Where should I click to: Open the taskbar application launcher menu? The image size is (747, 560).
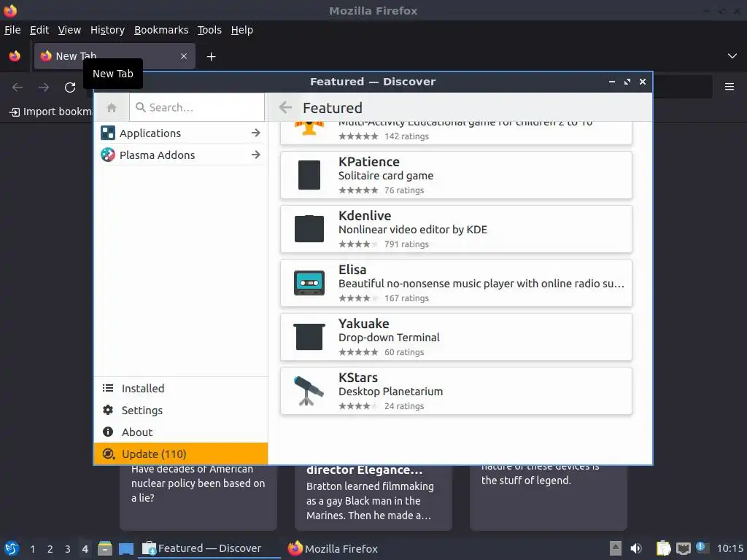[x=12, y=548]
